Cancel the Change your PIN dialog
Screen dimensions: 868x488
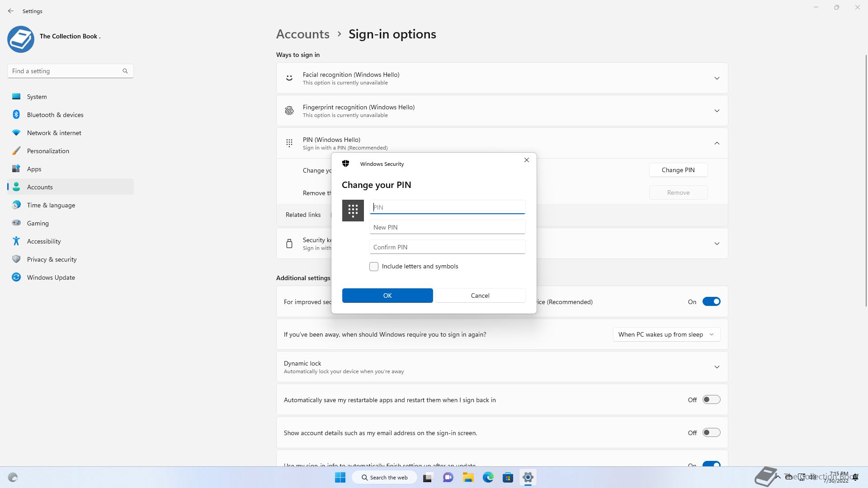(x=480, y=296)
